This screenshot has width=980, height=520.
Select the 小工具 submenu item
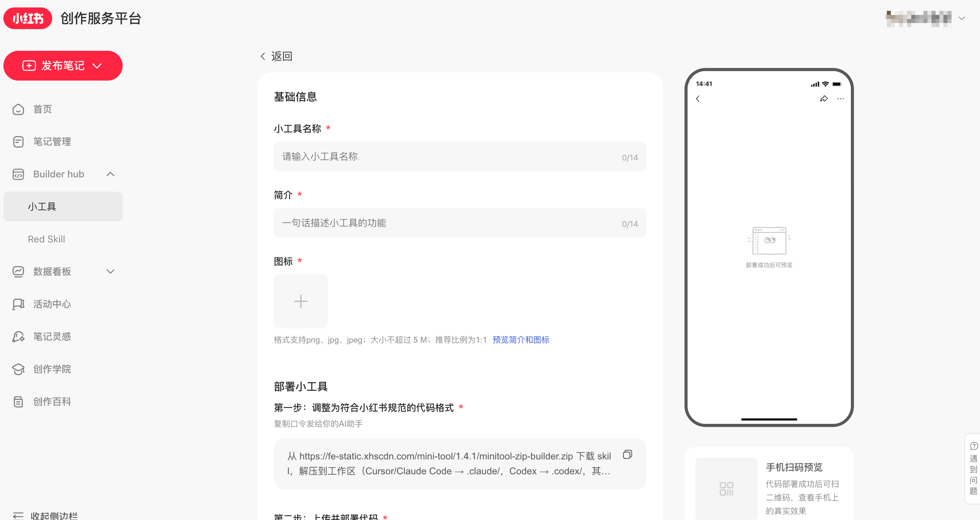point(63,207)
